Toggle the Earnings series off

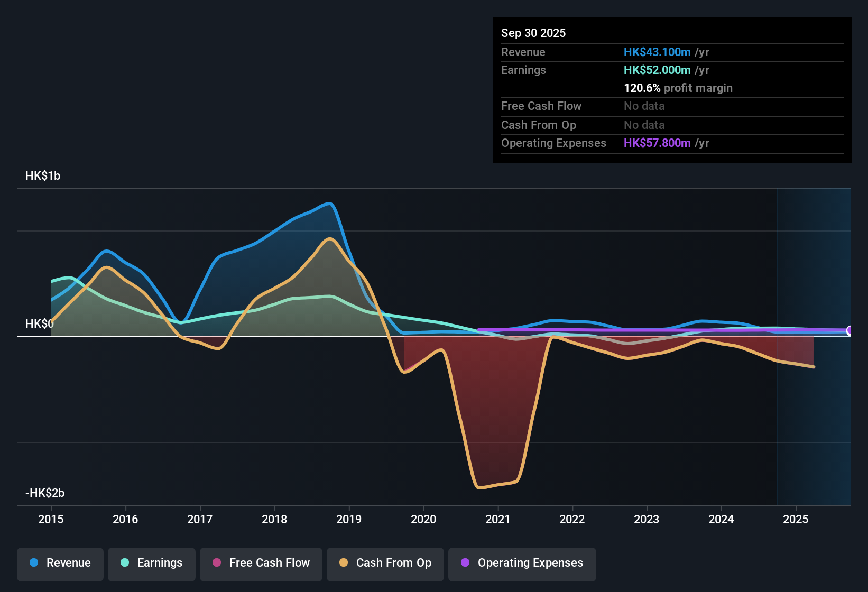tap(152, 563)
